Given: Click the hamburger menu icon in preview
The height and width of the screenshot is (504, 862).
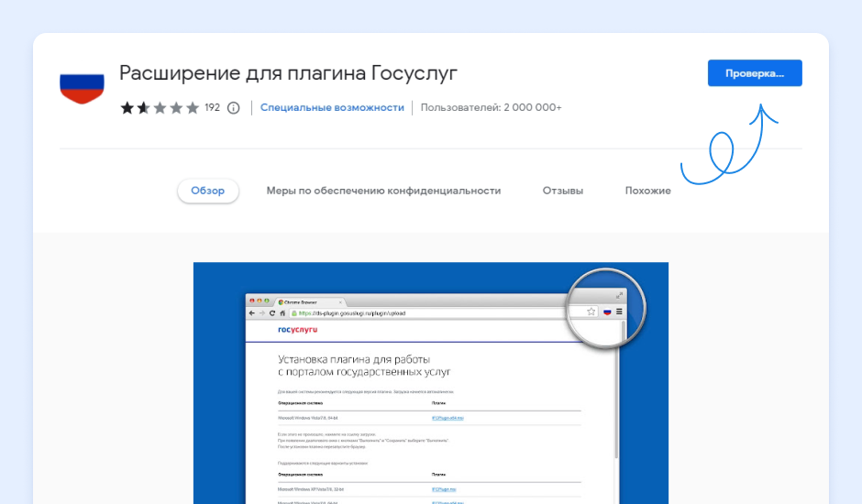Looking at the screenshot, I should (619, 312).
